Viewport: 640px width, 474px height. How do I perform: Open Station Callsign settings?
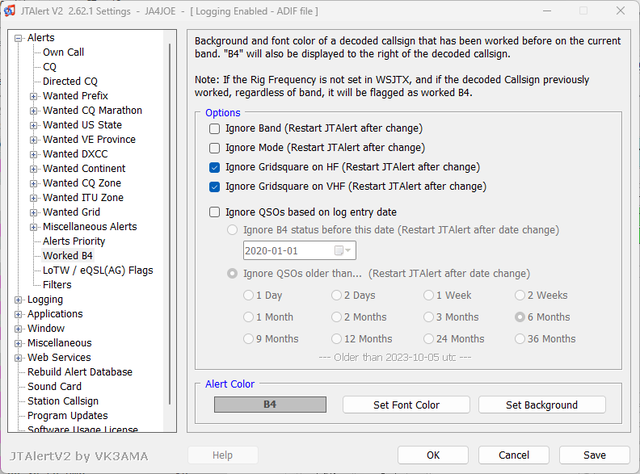(63, 401)
